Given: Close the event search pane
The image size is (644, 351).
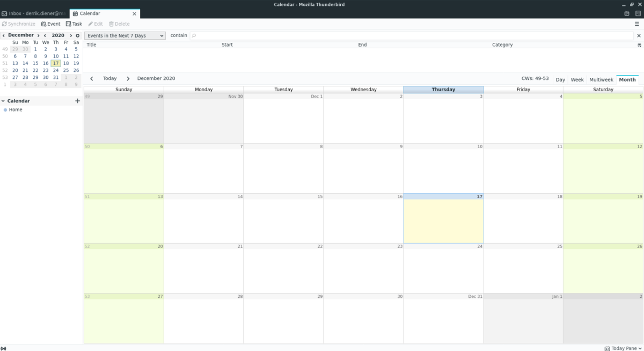Looking at the screenshot, I should click(639, 35).
